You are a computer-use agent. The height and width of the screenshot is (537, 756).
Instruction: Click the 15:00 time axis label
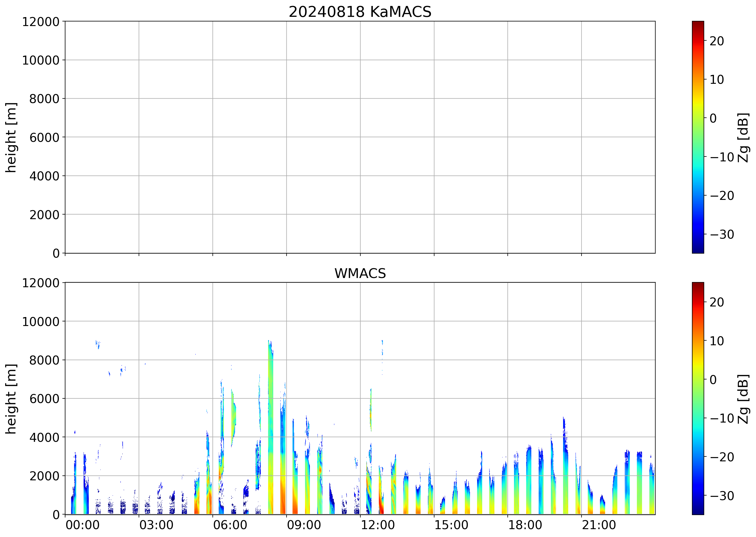coord(451,525)
